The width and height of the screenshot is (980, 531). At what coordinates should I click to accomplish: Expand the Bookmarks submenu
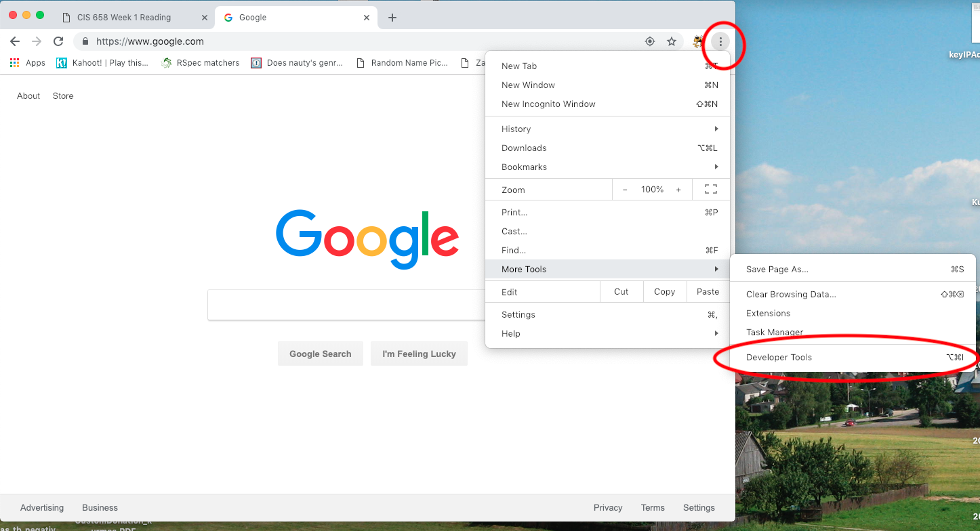click(608, 167)
